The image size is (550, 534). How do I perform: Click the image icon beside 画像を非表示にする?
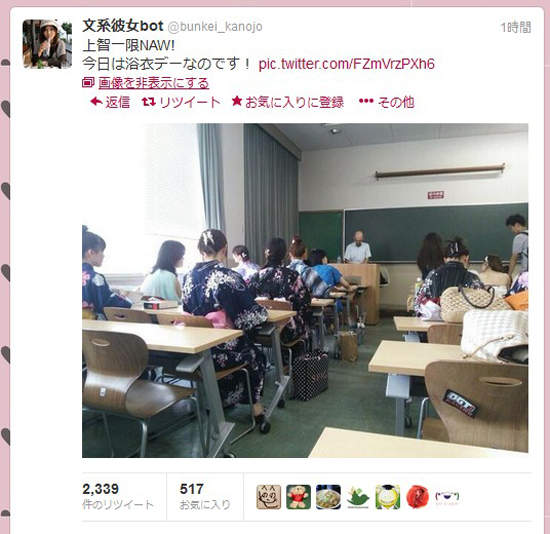click(x=88, y=83)
